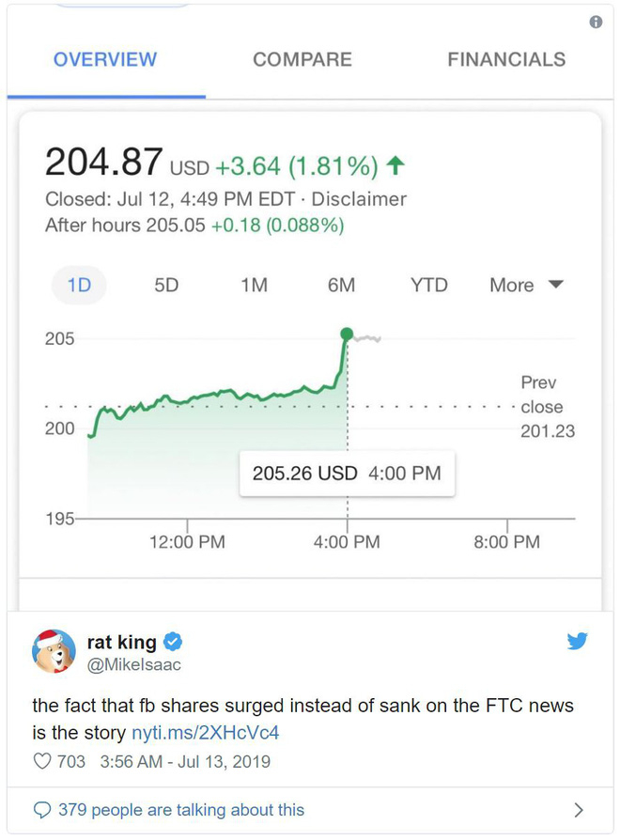Click the heart like icon
The width and height of the screenshot is (620, 840).
tap(42, 761)
